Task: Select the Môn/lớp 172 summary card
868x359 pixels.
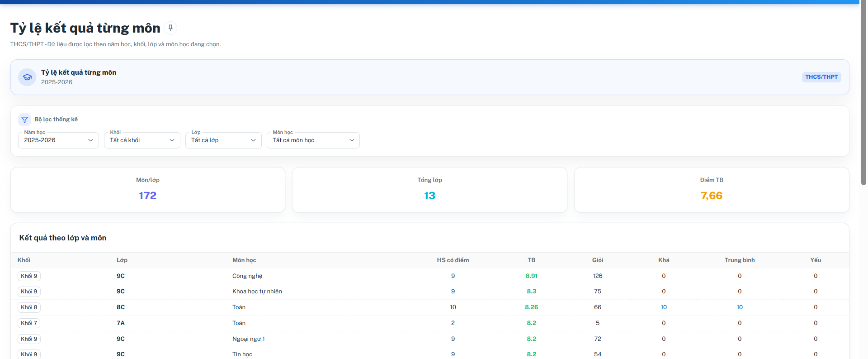Action: (148, 190)
